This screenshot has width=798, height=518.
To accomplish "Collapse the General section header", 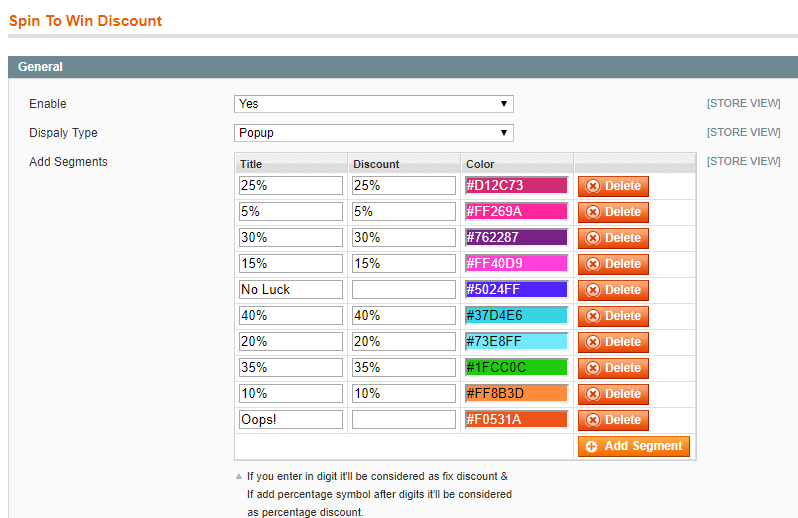I will tap(402, 67).
